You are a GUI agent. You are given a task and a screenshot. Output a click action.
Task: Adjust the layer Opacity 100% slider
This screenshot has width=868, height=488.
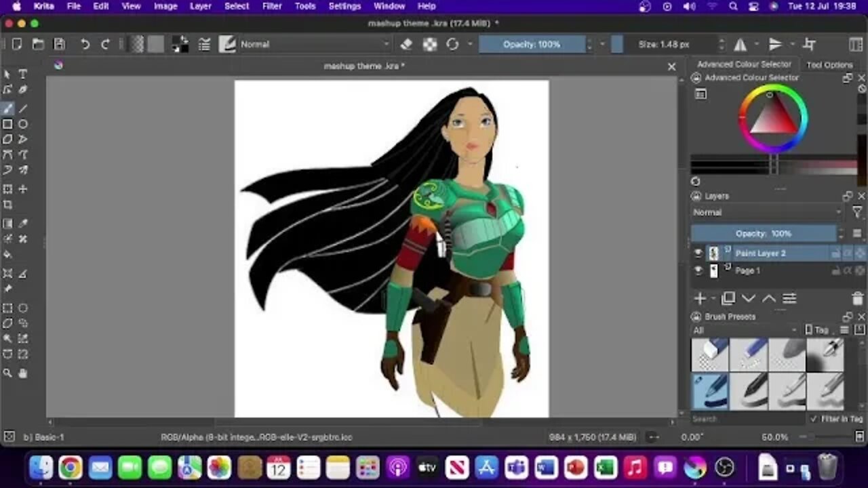[764, 233]
